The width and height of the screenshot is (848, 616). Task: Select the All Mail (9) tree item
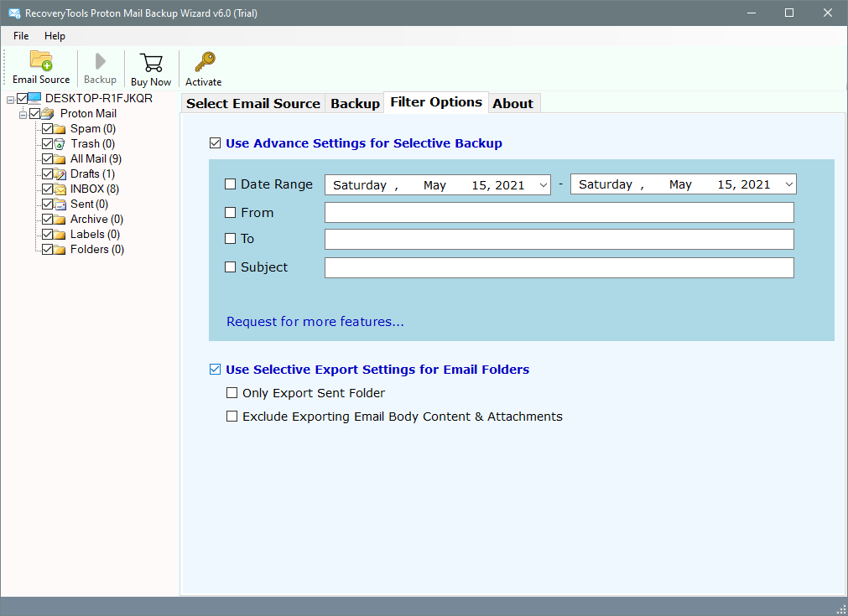point(96,159)
